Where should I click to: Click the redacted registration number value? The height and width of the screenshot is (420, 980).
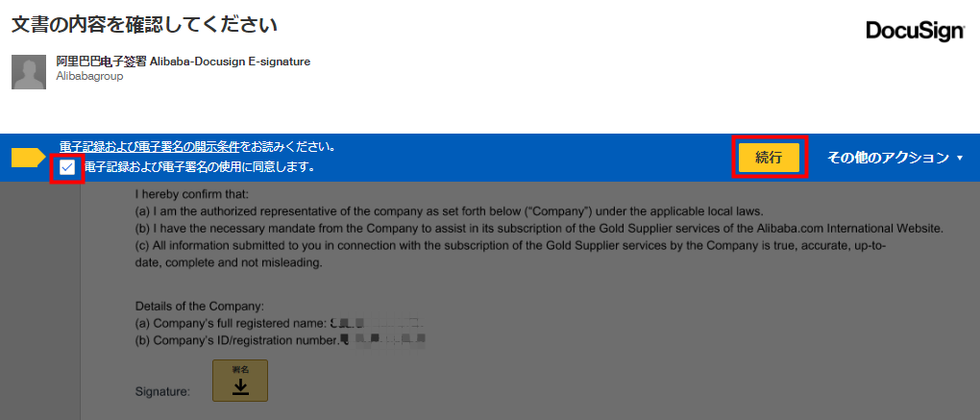click(383, 340)
